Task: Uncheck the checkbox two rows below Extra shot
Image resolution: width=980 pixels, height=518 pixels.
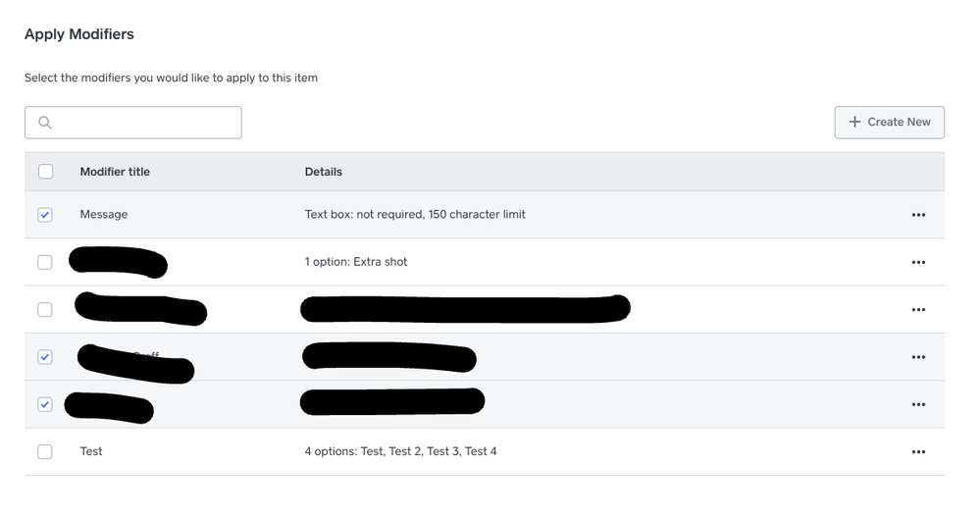Action: coord(45,357)
